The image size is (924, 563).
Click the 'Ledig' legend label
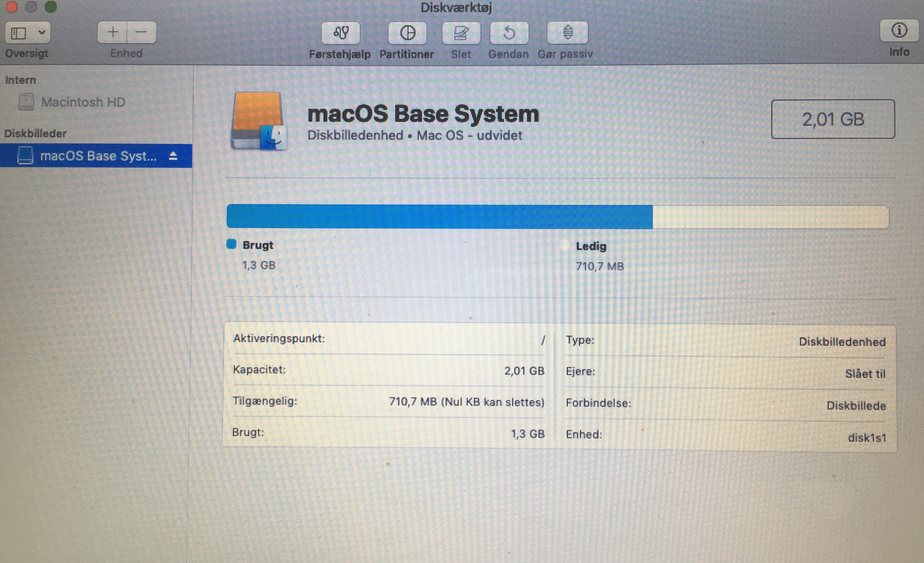coord(591,246)
